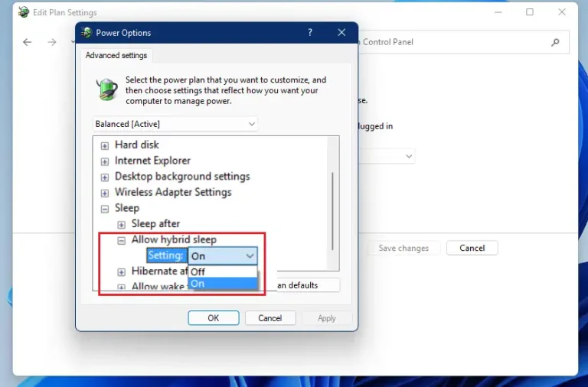
Task: Expand the Internet Explorer node
Action: tap(105, 161)
